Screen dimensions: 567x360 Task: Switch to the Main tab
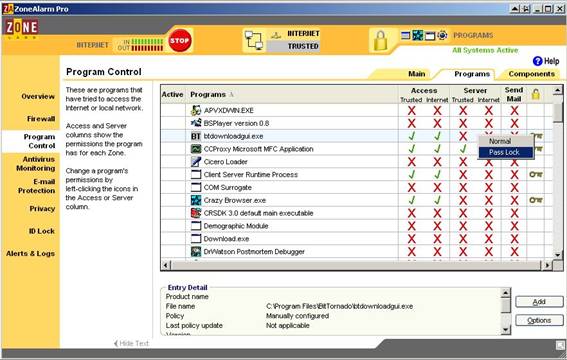[417, 74]
